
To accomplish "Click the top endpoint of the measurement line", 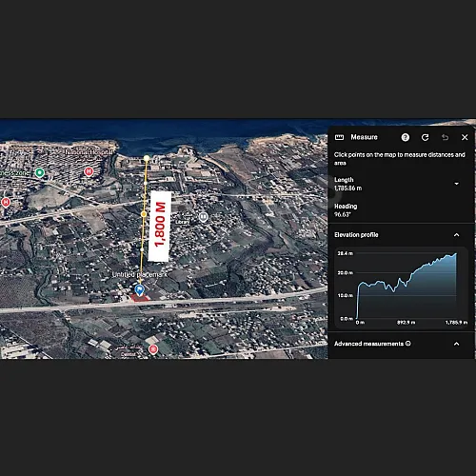I will tap(147, 158).
